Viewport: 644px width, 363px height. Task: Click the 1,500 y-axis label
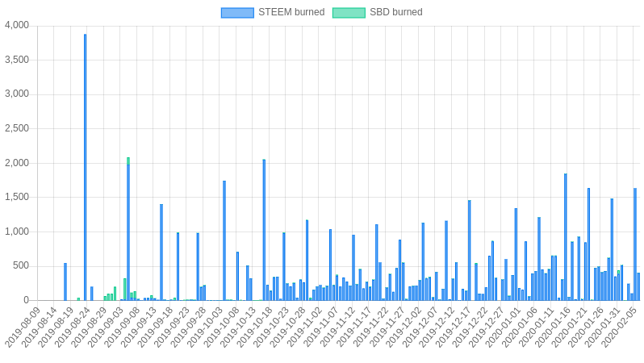[17, 197]
